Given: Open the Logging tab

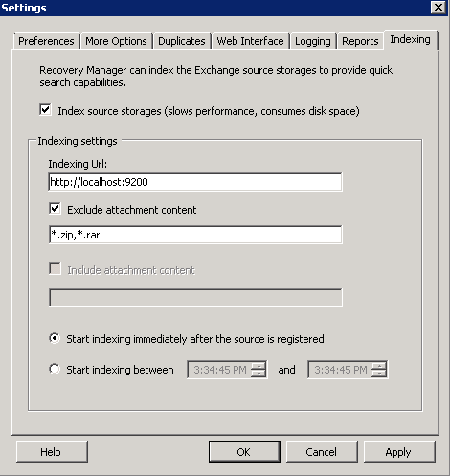Looking at the screenshot, I should (x=313, y=41).
